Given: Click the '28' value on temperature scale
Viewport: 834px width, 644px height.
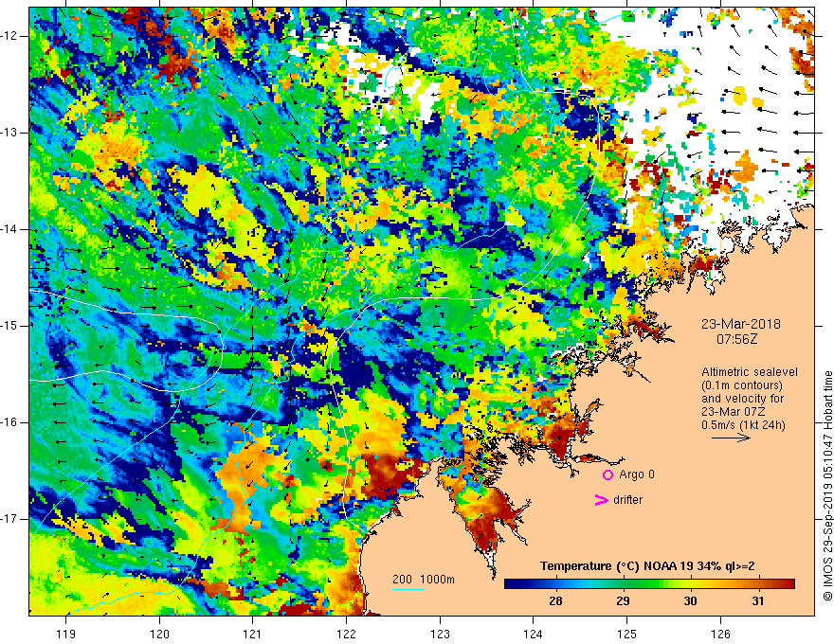Looking at the screenshot, I should pyautogui.click(x=555, y=601).
